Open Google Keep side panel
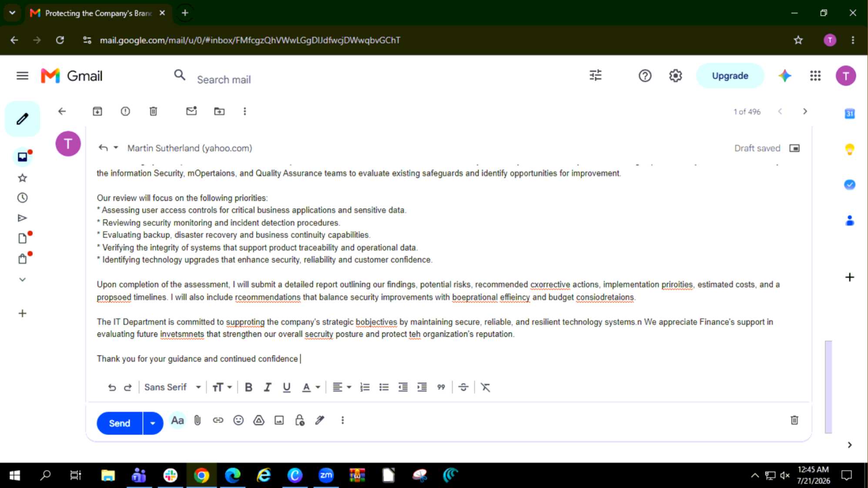 (x=849, y=149)
